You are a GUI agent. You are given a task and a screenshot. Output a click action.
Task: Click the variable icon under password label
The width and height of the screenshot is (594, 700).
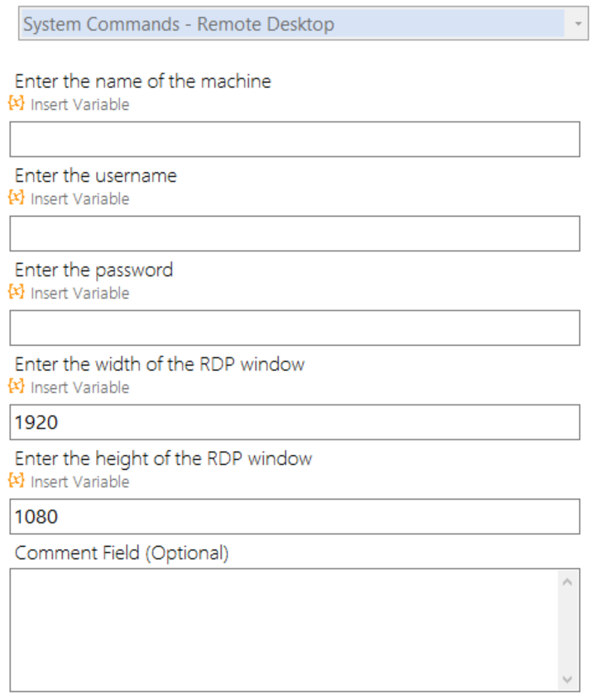17,292
